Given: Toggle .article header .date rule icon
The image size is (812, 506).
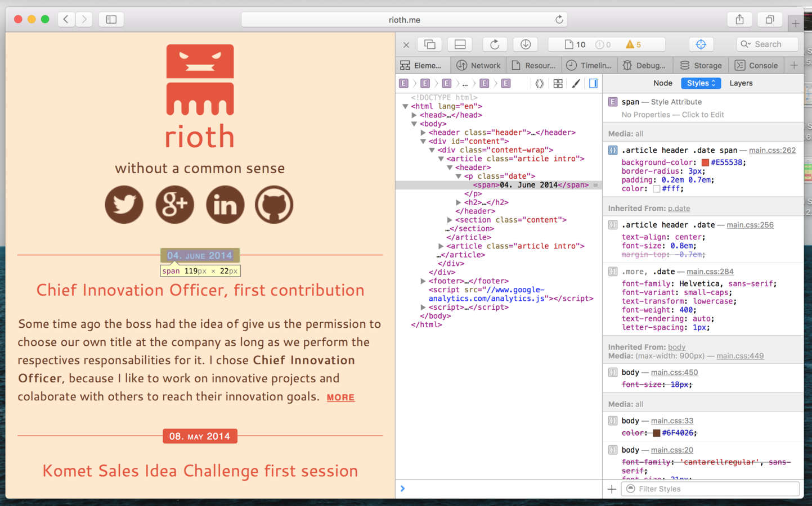Looking at the screenshot, I should coord(613,225).
